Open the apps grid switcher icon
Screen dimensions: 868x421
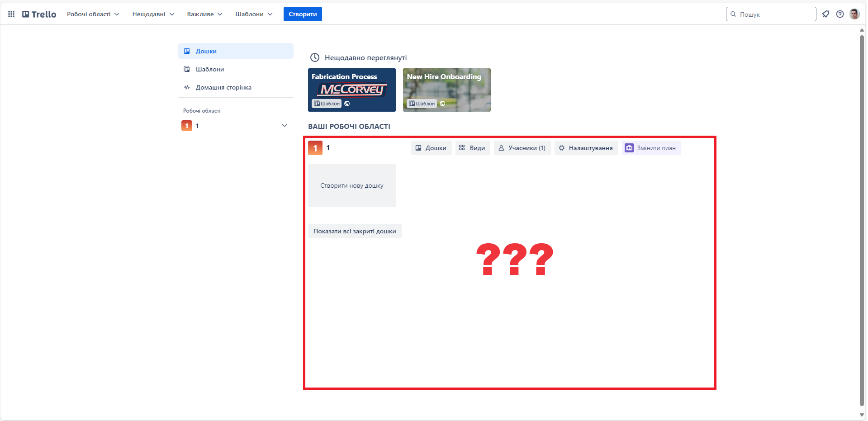[11, 14]
